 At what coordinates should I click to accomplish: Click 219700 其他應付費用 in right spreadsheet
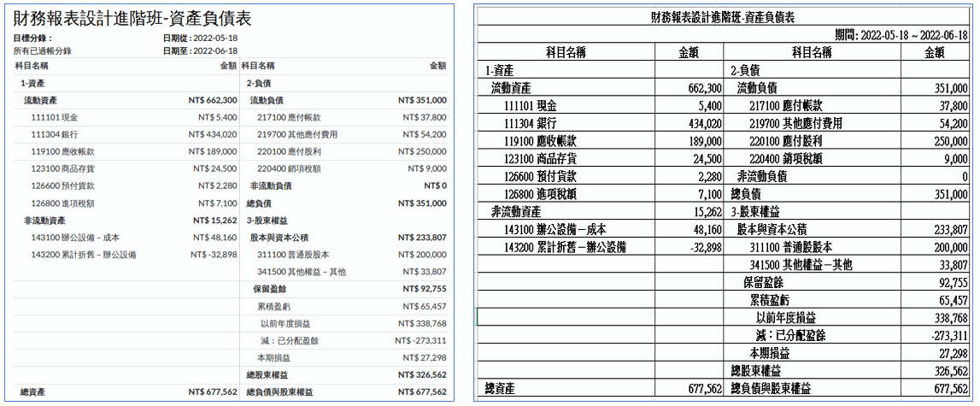coord(812,123)
